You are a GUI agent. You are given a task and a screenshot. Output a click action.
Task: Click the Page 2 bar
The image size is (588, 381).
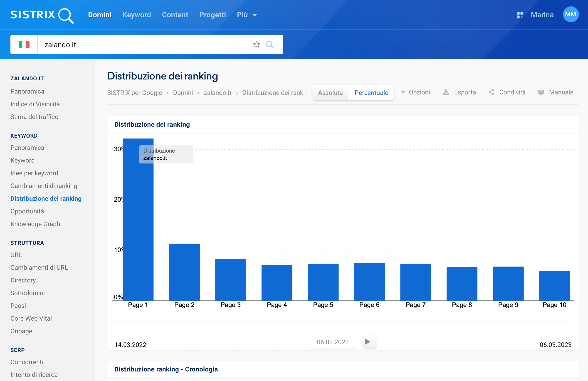coord(184,272)
